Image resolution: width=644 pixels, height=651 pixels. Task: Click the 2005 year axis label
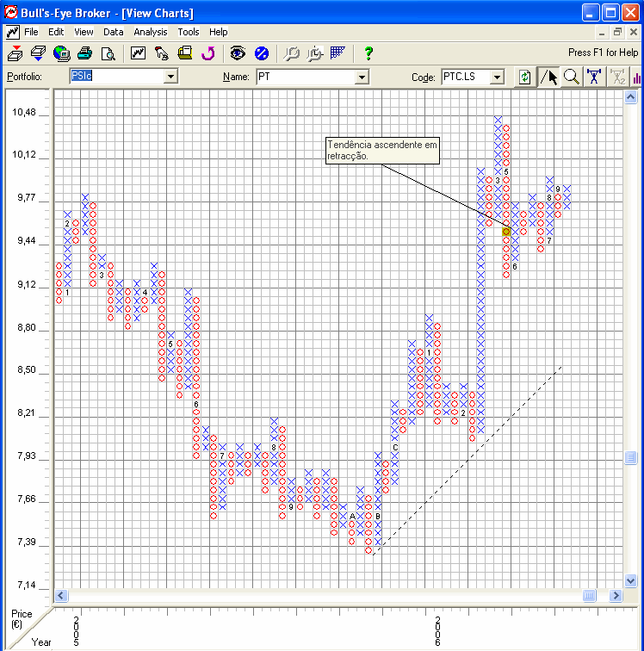(x=77, y=631)
